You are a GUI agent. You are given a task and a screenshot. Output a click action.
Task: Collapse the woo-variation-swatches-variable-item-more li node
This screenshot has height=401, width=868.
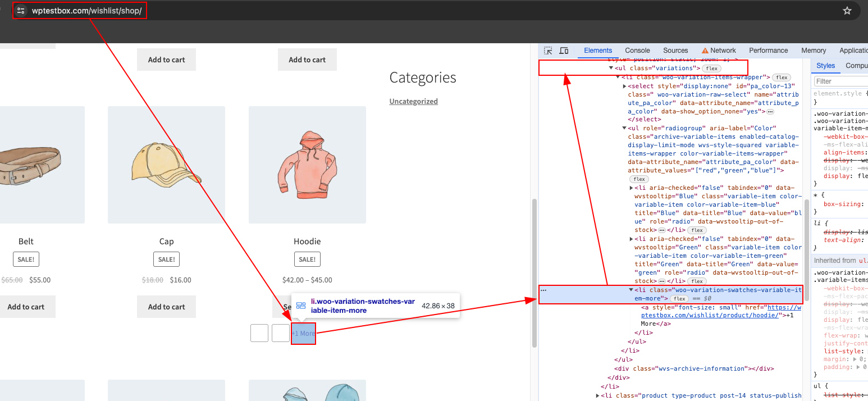tap(632, 290)
